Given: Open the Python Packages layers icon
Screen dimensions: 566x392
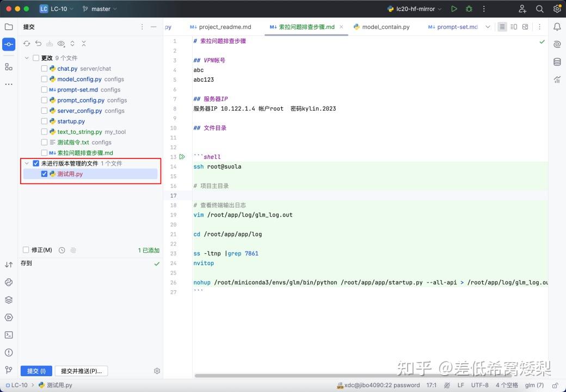Looking at the screenshot, I should click(9, 299).
